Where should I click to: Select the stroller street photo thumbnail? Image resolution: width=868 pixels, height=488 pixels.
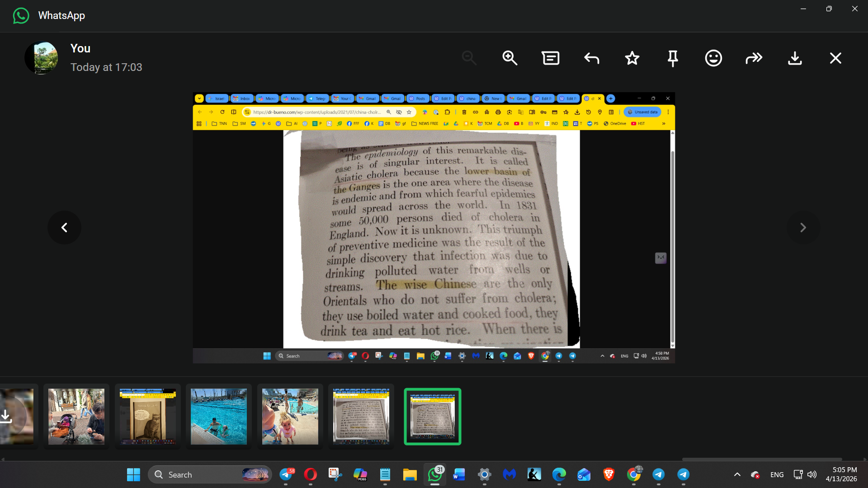76,416
